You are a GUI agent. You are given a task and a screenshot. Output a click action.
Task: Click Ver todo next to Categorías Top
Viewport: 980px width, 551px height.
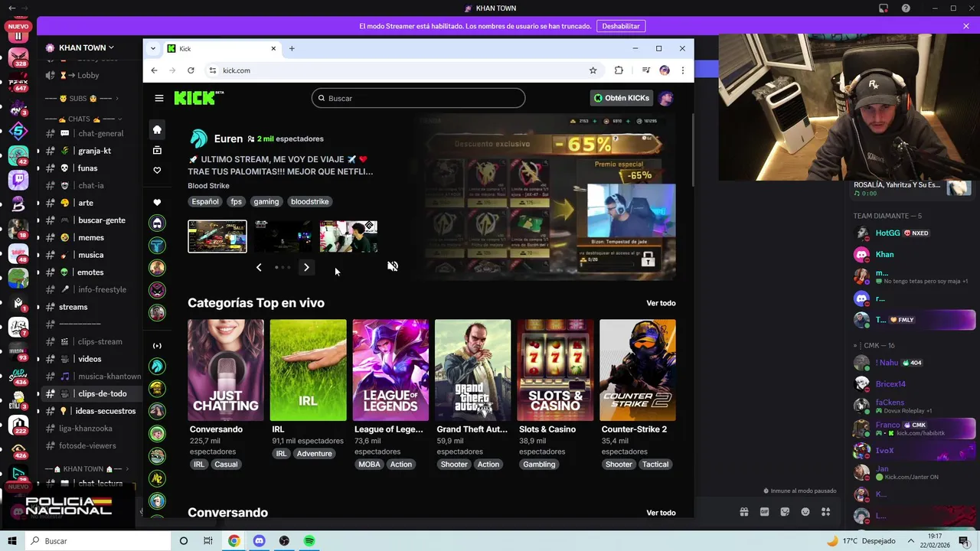(x=661, y=303)
